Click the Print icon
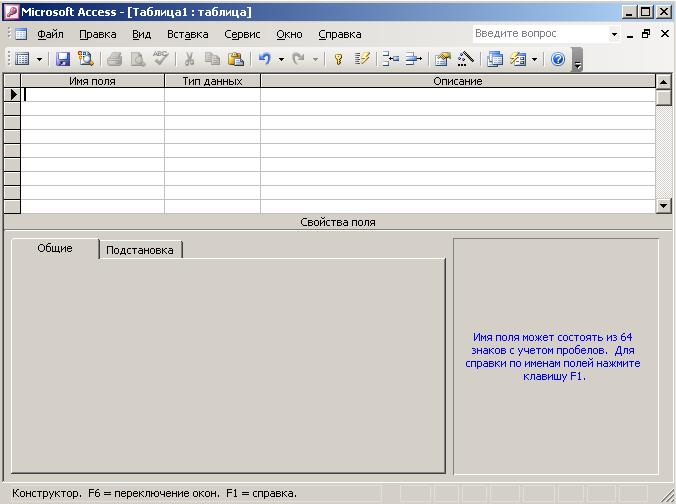Screen dimensions: 676x504 pyautogui.click(x=114, y=59)
